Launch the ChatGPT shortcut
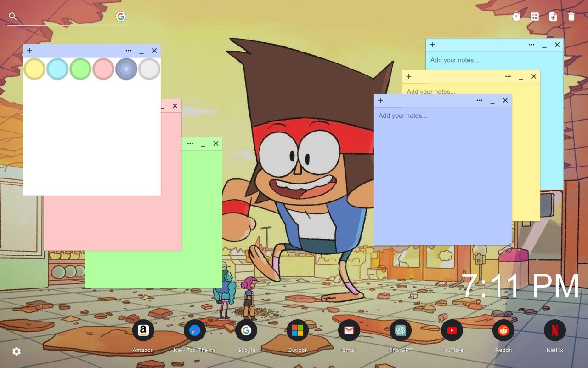The height and width of the screenshot is (368, 588). (401, 330)
